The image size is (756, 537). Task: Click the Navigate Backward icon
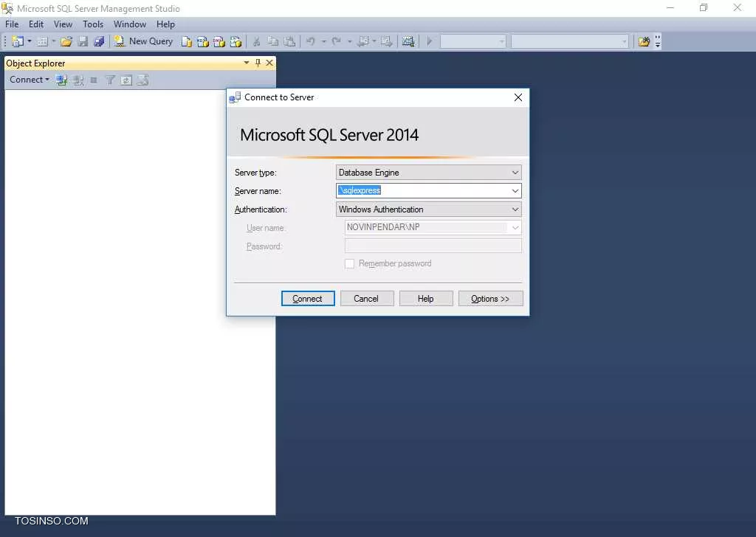(363, 41)
